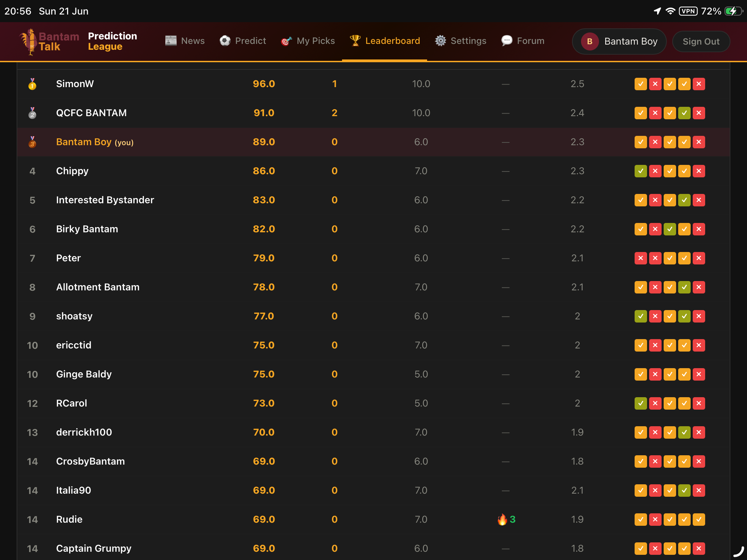Click SimonW's gold medal icon

point(32,84)
